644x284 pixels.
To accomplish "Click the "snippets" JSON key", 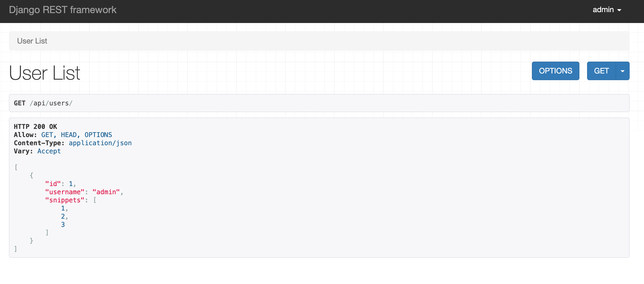I will [65, 200].
